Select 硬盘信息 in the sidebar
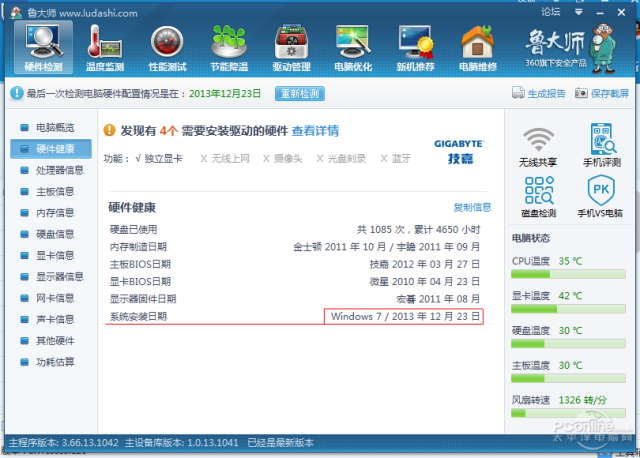This screenshot has width=640, height=458. [51, 234]
